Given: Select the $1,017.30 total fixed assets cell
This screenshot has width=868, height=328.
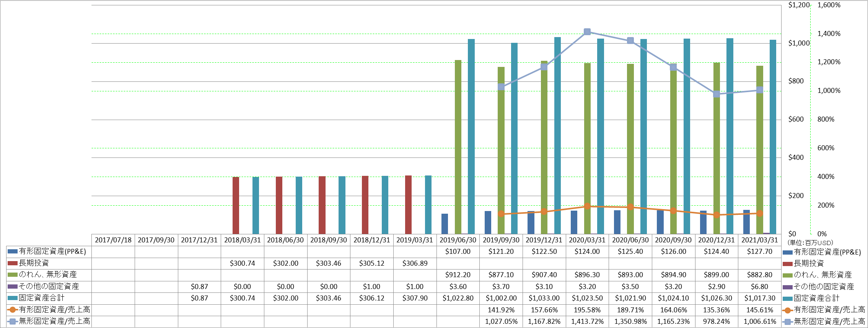Looking at the screenshot, I should [760, 298].
